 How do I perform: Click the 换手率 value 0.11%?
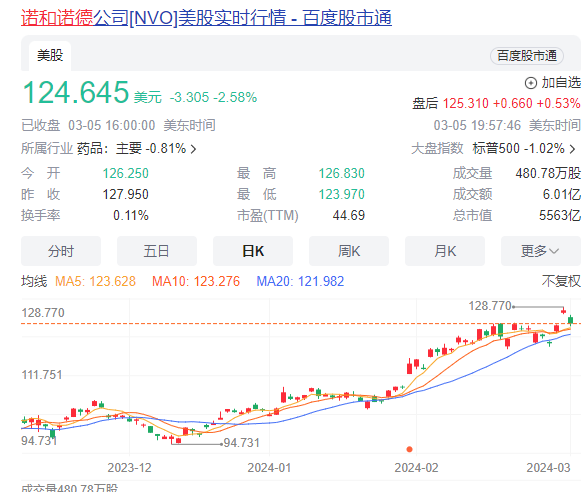point(131,215)
